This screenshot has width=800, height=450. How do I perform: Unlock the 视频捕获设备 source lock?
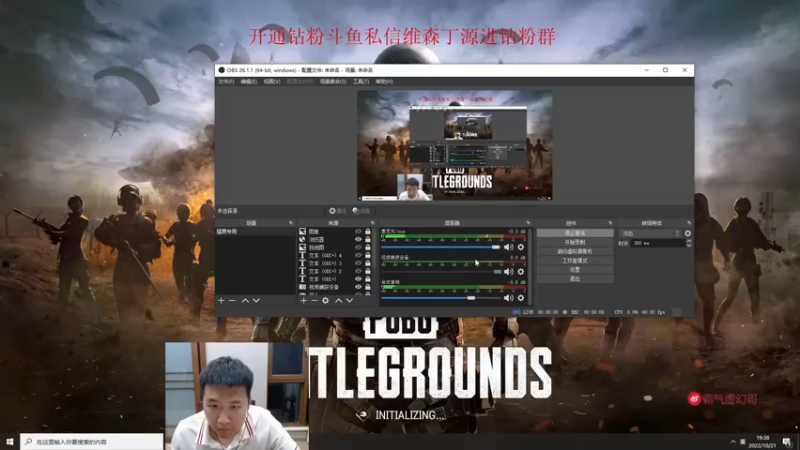368,287
